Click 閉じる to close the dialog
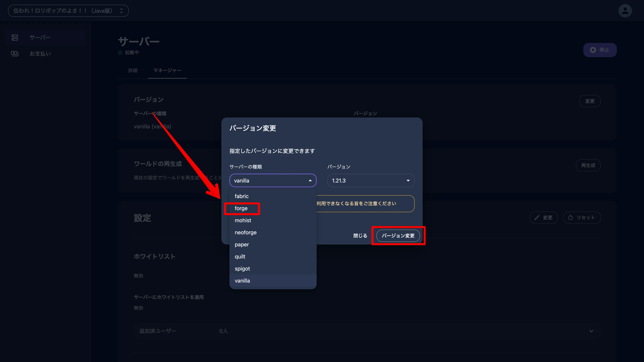Image resolution: width=644 pixels, height=362 pixels. click(x=360, y=236)
